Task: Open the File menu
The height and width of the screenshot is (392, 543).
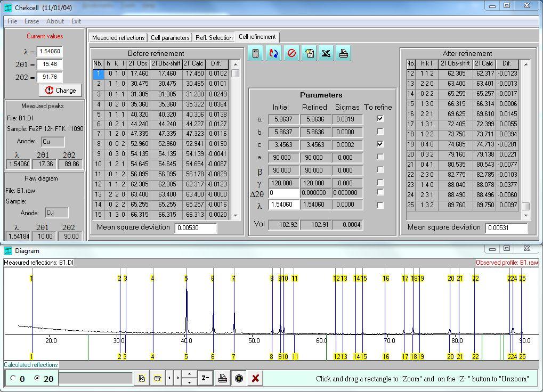Action: [12, 21]
